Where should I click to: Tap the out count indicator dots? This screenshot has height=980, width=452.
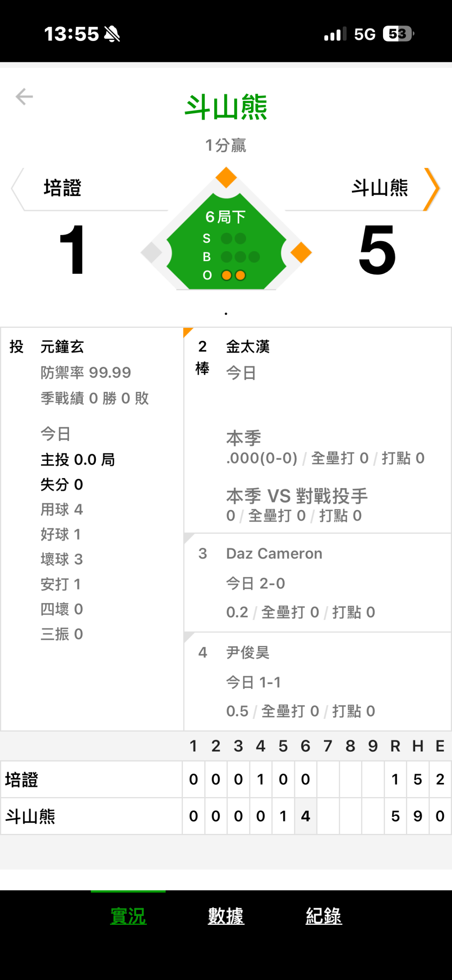(234, 275)
